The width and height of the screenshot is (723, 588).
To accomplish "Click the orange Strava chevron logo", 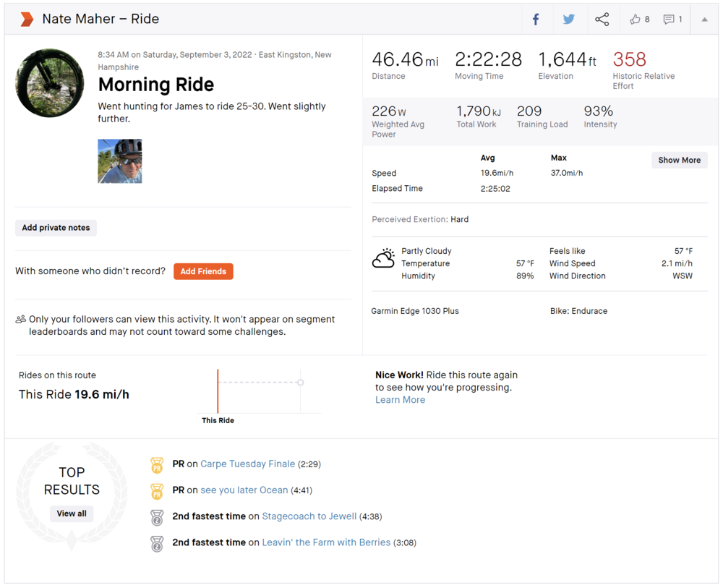I will (x=27, y=20).
